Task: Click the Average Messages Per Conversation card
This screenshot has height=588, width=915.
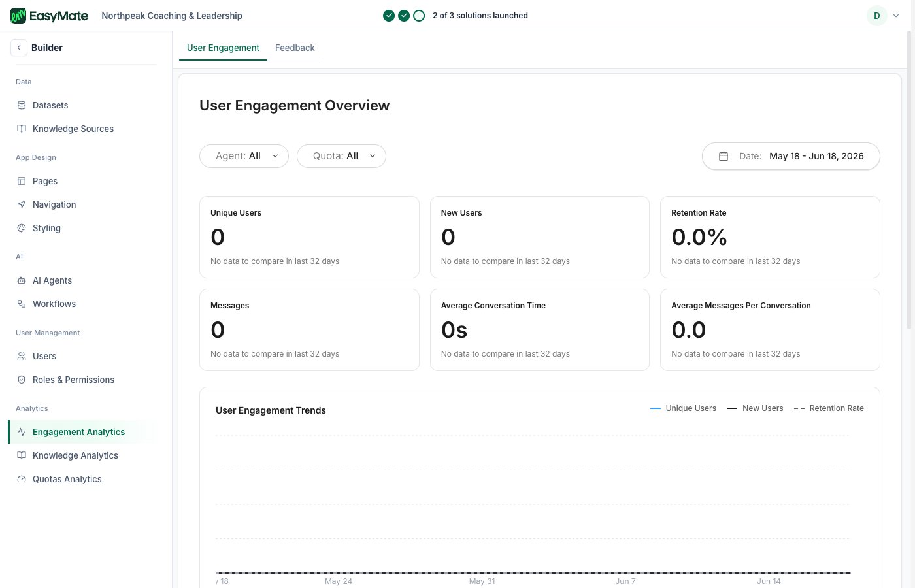Action: pos(770,330)
